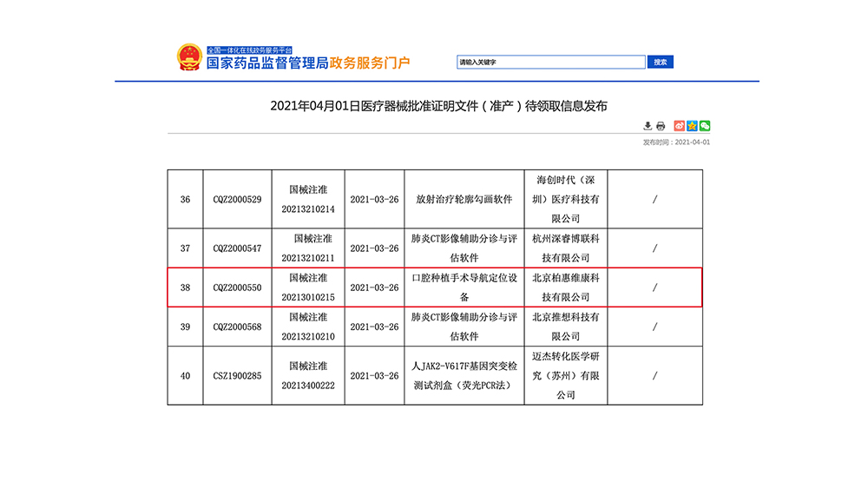Viewport: 868px width, 489px height.
Task: Click the download icon below the title
Action: pyautogui.click(x=648, y=126)
